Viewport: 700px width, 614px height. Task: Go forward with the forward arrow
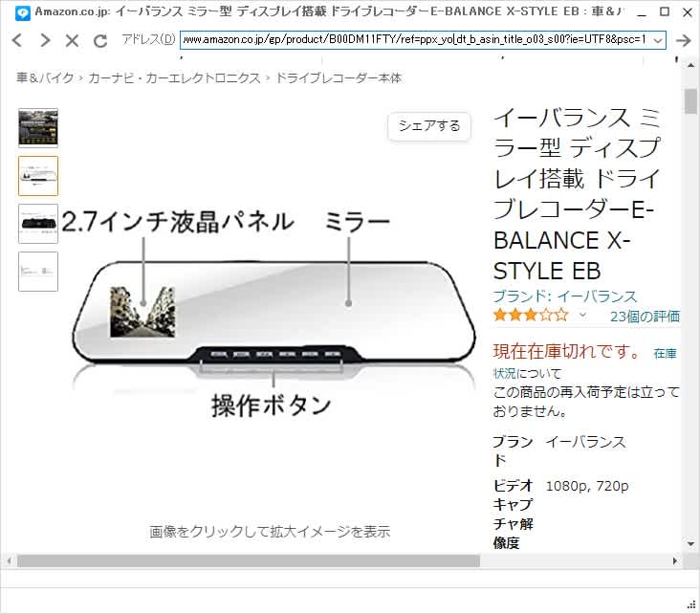click(45, 40)
